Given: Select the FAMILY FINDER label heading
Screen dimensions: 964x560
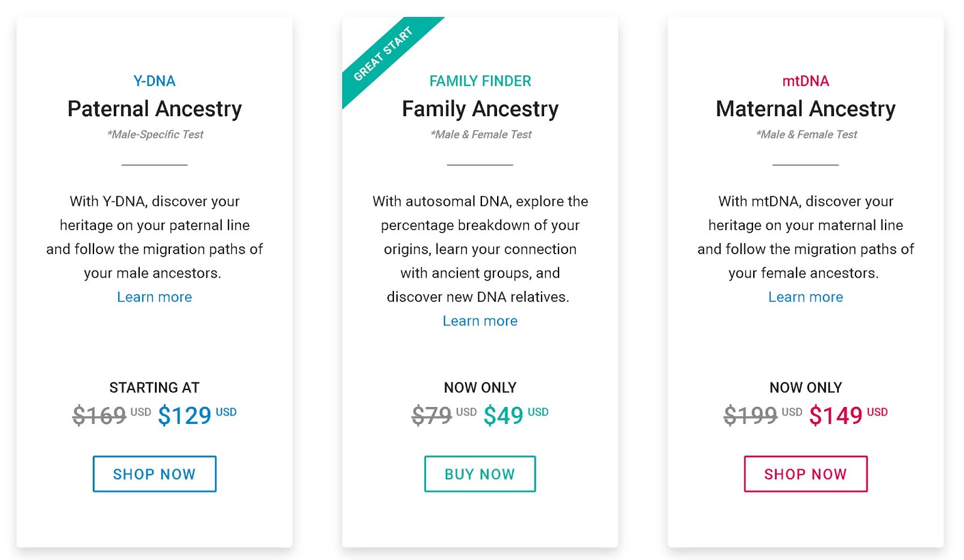Looking at the screenshot, I should (x=480, y=81).
